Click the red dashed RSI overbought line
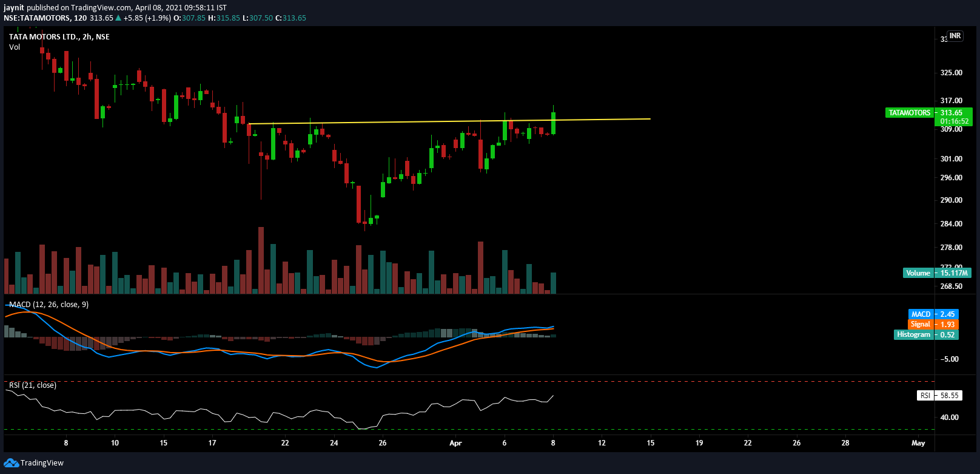 469,382
